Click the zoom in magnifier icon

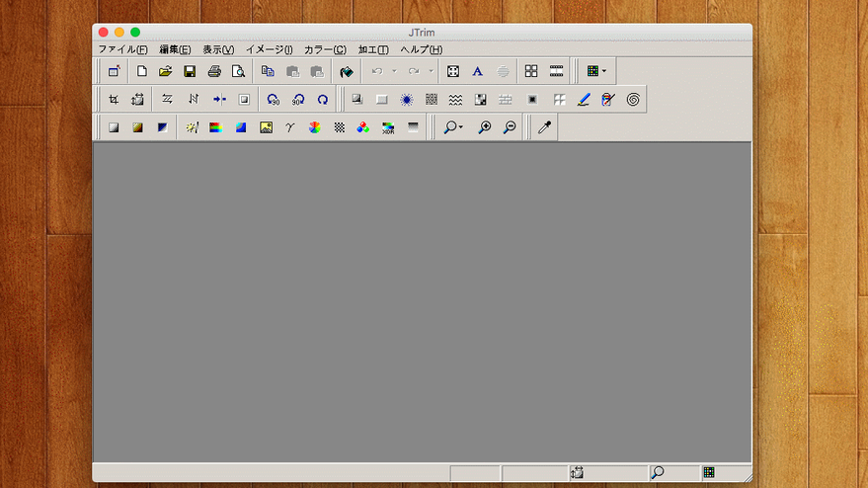[x=485, y=127]
